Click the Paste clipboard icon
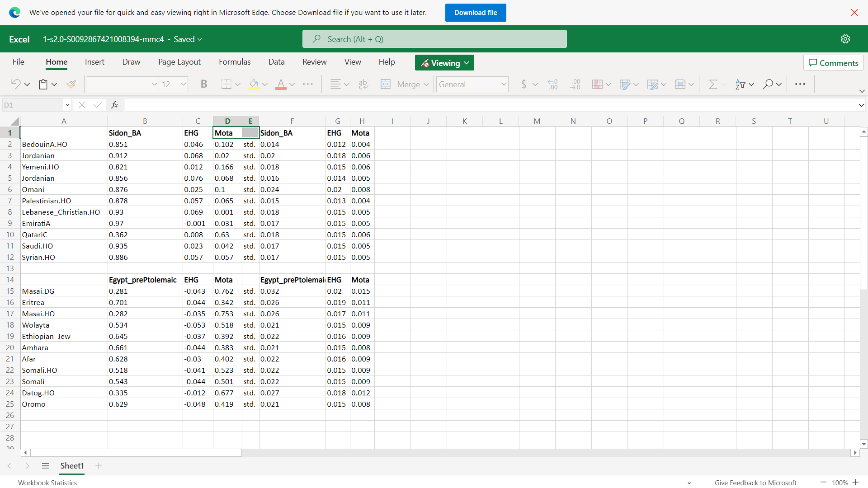This screenshot has height=488, width=868. pos(43,84)
